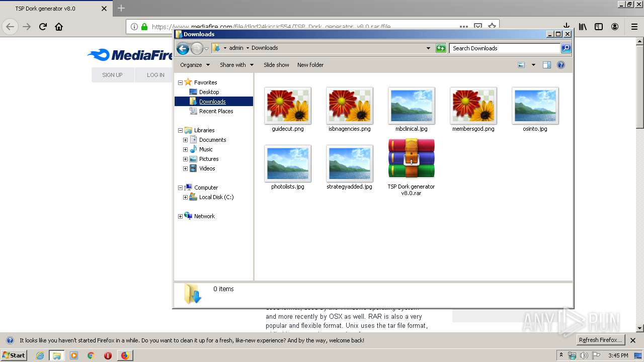The width and height of the screenshot is (644, 362).
Task: Open Windows Start menu
Action: click(14, 355)
